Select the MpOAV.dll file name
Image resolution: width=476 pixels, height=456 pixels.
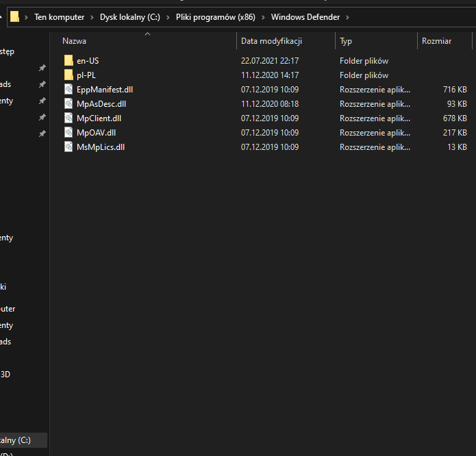click(x=97, y=133)
